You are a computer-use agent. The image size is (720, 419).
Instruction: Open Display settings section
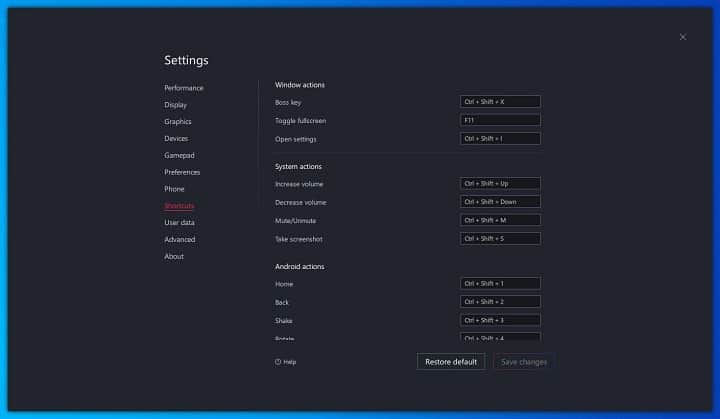pyautogui.click(x=175, y=105)
